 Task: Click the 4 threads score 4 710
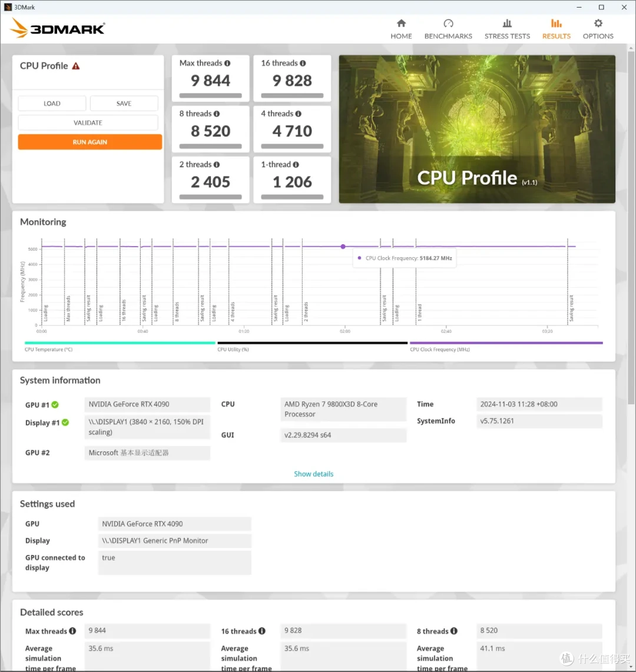pos(292,131)
